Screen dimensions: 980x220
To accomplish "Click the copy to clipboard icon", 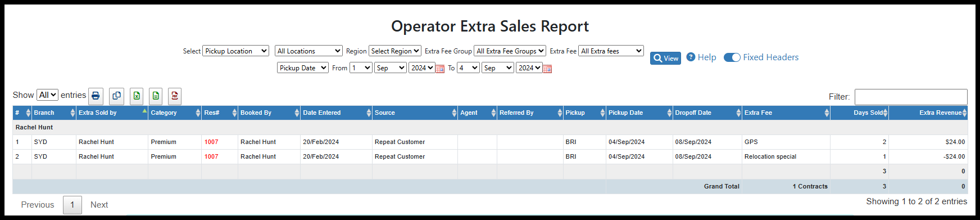I will [116, 96].
